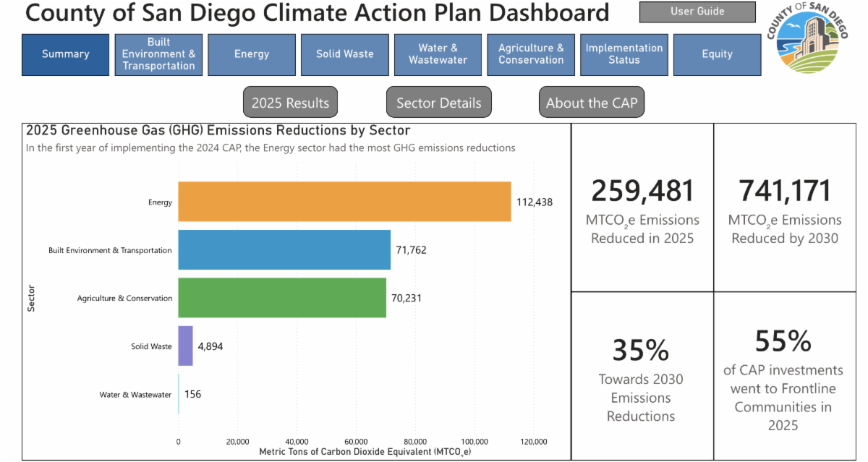The height and width of the screenshot is (462, 868).
Task: Select the 35% Towards 2030 card
Action: (642, 376)
